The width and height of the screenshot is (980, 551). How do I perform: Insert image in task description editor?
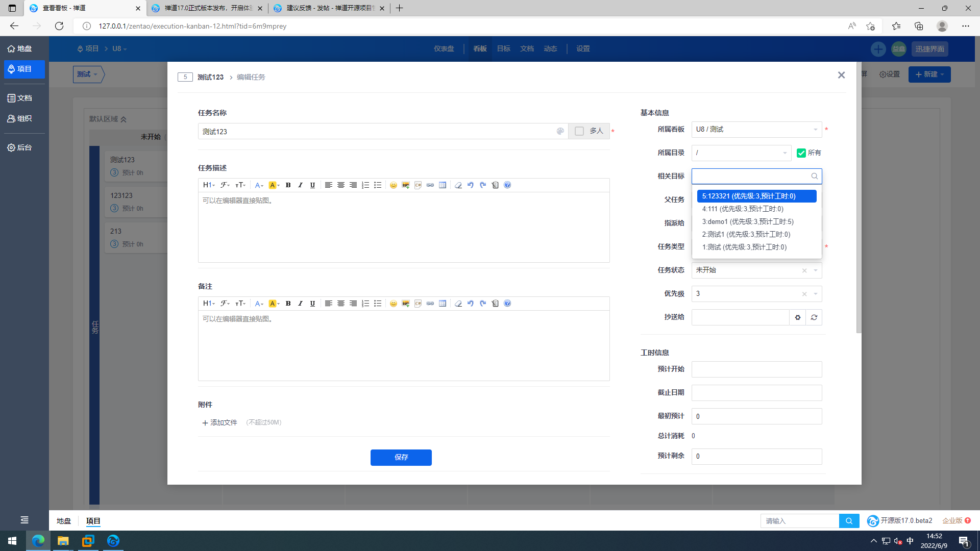406,185
